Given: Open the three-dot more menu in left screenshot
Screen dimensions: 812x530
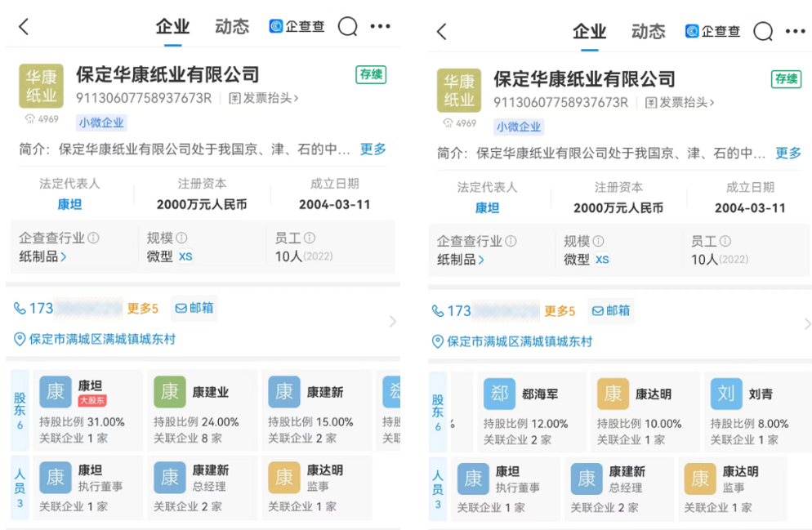Looking at the screenshot, I should (x=380, y=26).
